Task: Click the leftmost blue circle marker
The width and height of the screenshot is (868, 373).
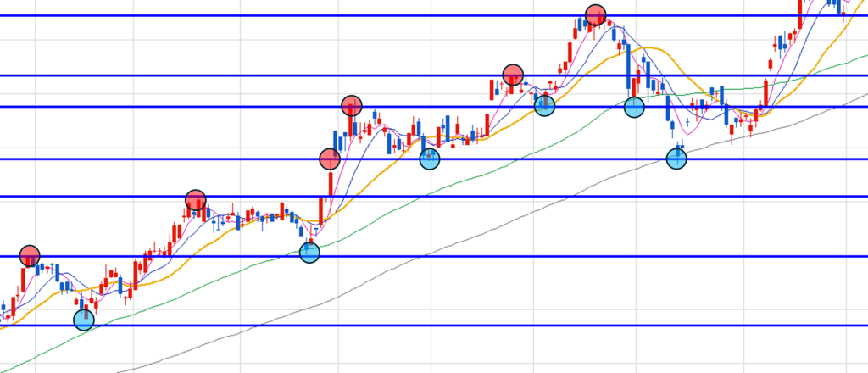Action: 84,320
